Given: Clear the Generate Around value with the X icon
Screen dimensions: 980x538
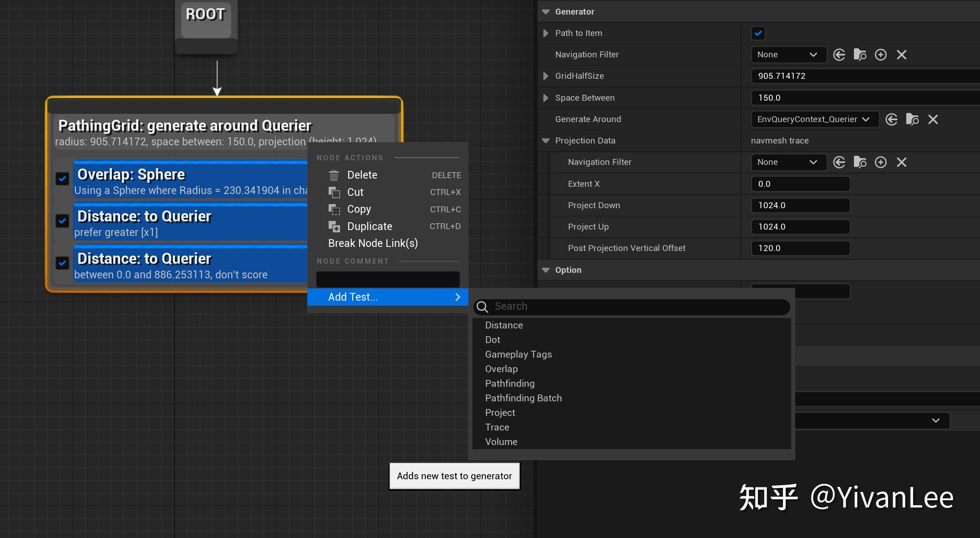Looking at the screenshot, I should click(933, 119).
